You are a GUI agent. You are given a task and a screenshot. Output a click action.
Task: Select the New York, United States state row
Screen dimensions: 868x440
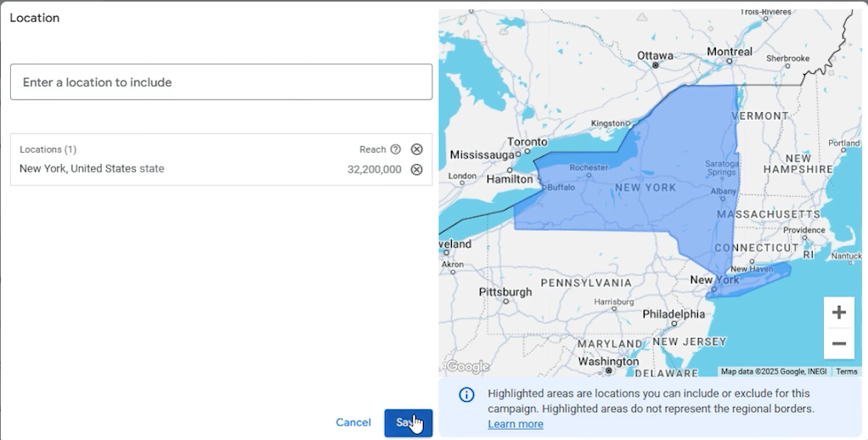222,169
